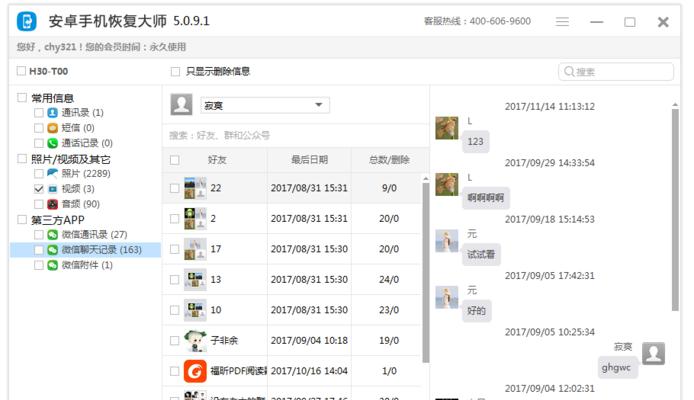Image resolution: width=694 pixels, height=400 pixels.
Task: Click the ghgwc message bubble
Action: (616, 367)
